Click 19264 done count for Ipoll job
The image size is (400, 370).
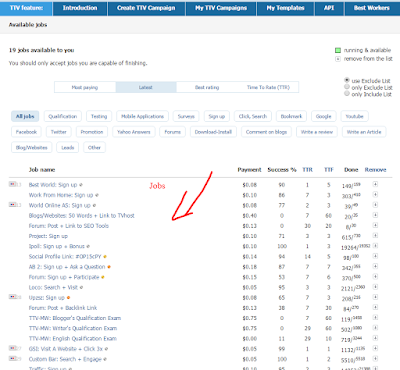coord(355,247)
